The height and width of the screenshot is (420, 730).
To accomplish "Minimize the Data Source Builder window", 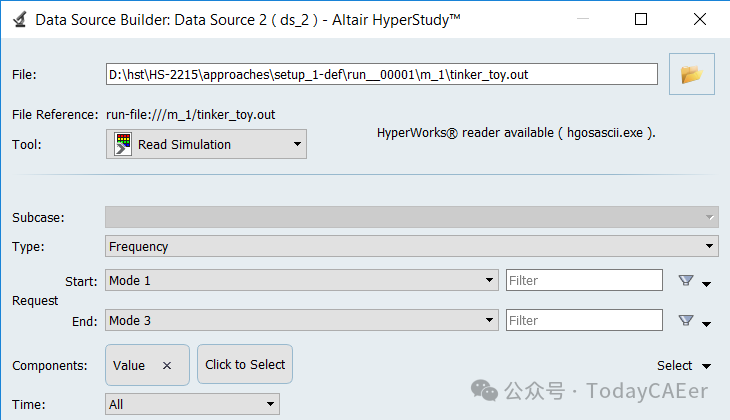I will click(583, 19).
